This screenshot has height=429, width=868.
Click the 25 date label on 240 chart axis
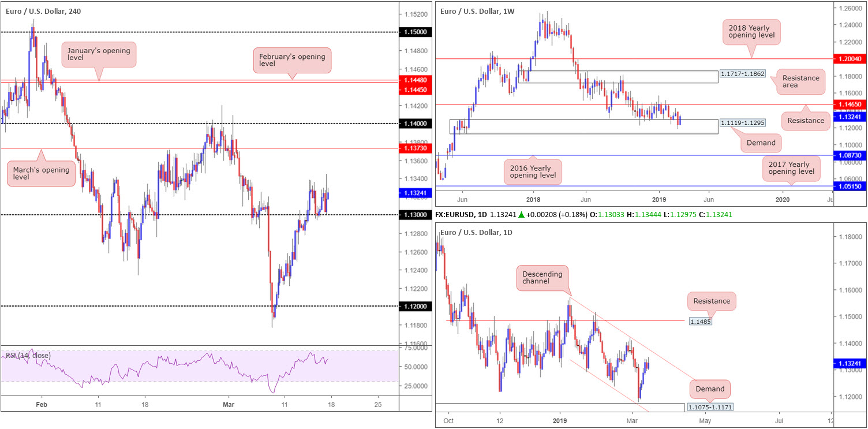pos(377,405)
